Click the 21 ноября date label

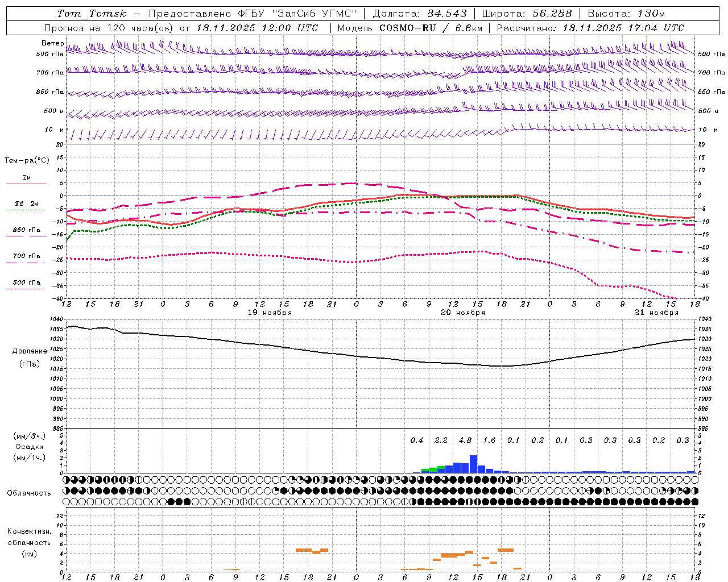pyautogui.click(x=656, y=313)
